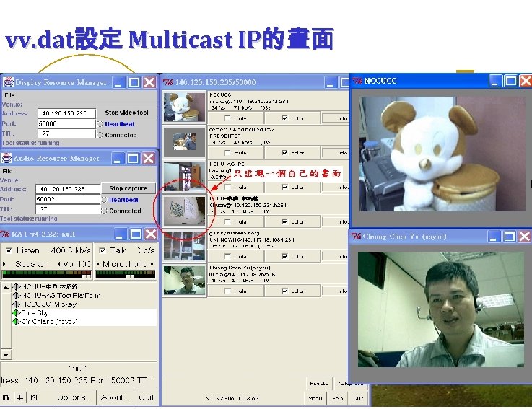532x409 pixels.
Task: Click Address field in Audio Resource Manager
Action: coord(68,189)
